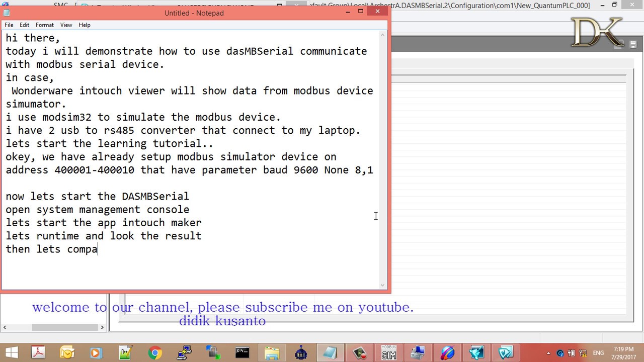Open the Help menu in Notepad
Image resolution: width=644 pixels, height=362 pixels.
coord(85,25)
